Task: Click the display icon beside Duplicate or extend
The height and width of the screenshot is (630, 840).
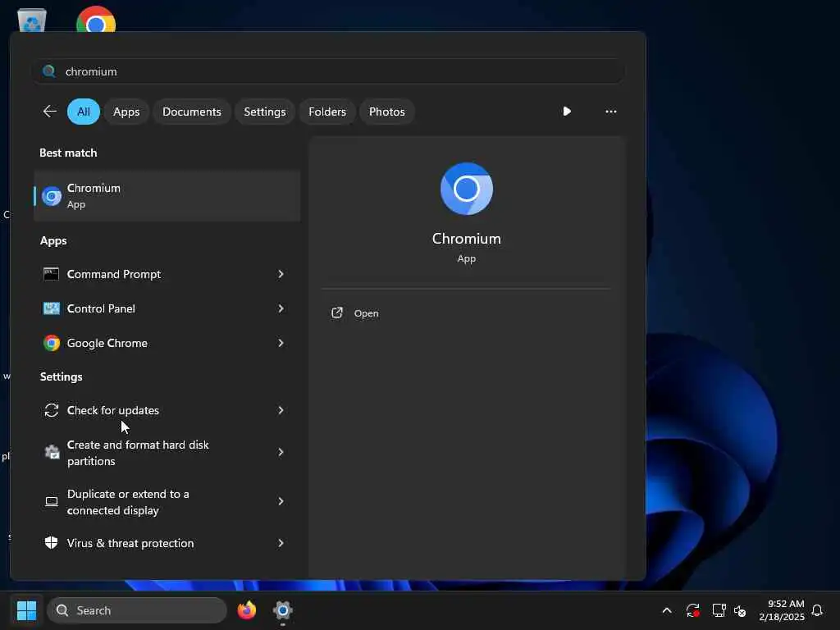Action: pos(52,501)
